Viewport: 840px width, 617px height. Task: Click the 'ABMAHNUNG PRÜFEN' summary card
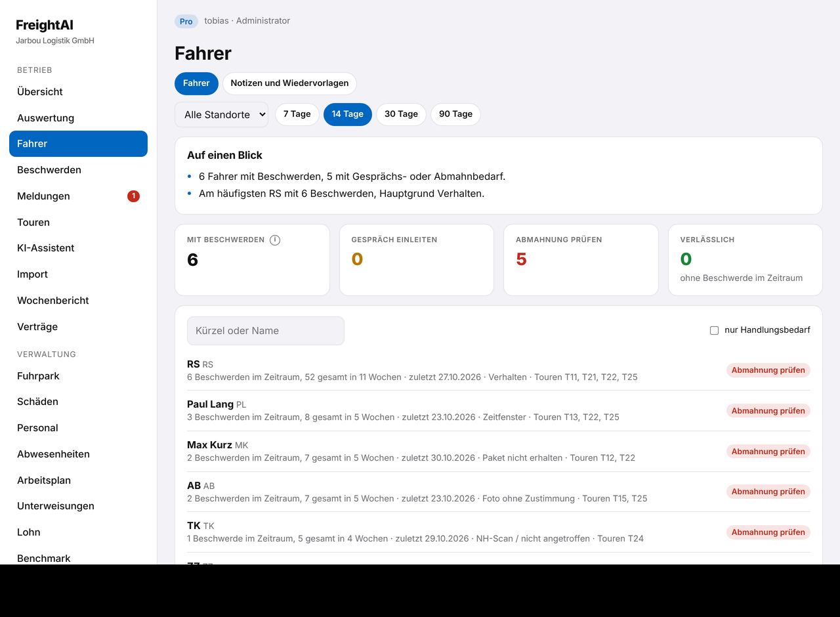point(581,260)
